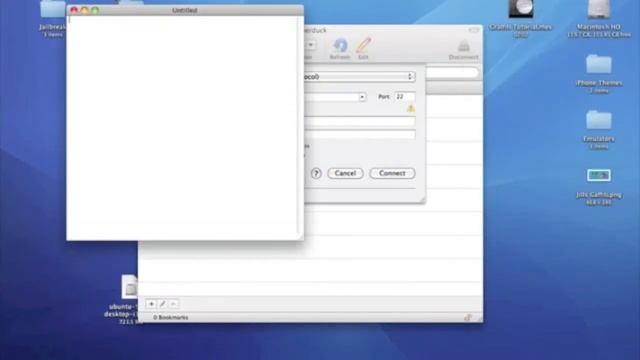640x360 pixels.
Task: Select the Jailbreak folder on desktop
Action: [x=53, y=10]
